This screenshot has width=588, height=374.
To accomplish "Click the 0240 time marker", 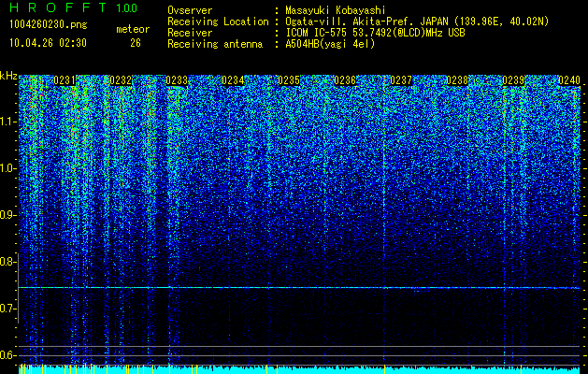I will [569, 80].
